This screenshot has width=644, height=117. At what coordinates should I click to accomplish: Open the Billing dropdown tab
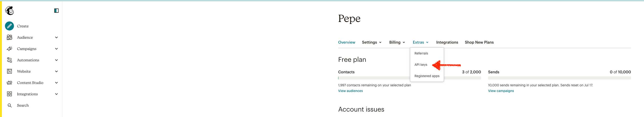tap(397, 42)
